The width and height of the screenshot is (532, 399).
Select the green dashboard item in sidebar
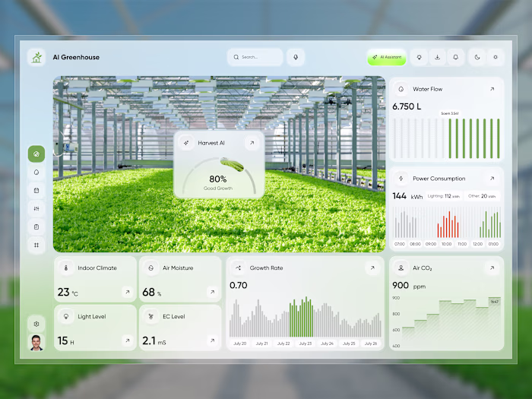pyautogui.click(x=36, y=154)
